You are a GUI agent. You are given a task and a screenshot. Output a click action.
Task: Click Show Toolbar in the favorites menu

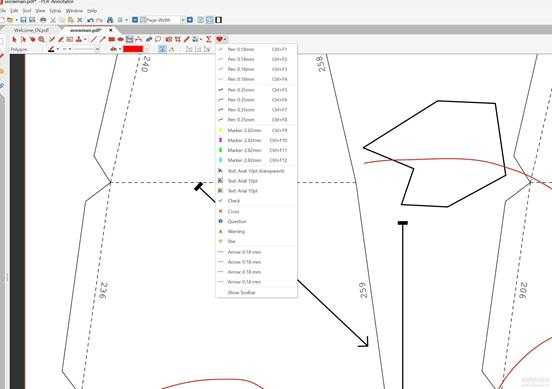(257, 293)
